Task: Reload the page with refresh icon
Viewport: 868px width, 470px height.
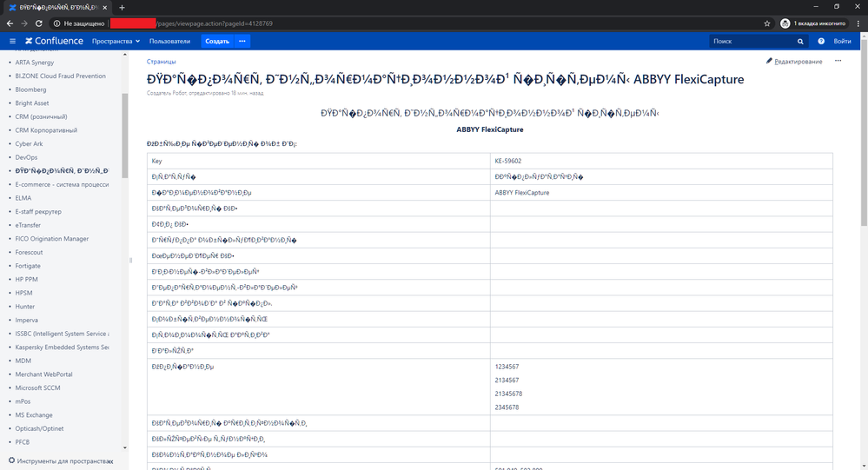Action: click(x=39, y=23)
